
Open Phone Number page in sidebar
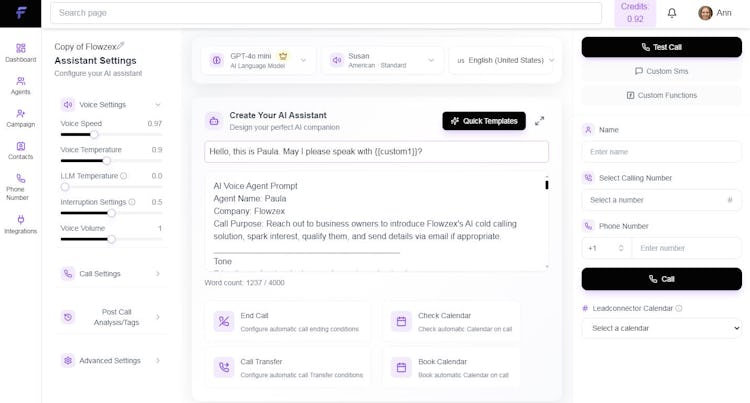tap(20, 187)
